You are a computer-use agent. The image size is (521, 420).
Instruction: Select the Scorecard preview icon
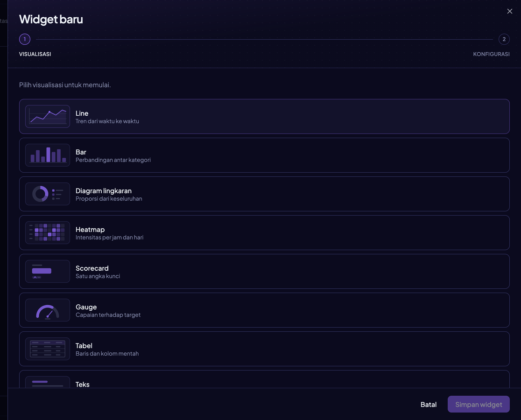[x=48, y=271]
